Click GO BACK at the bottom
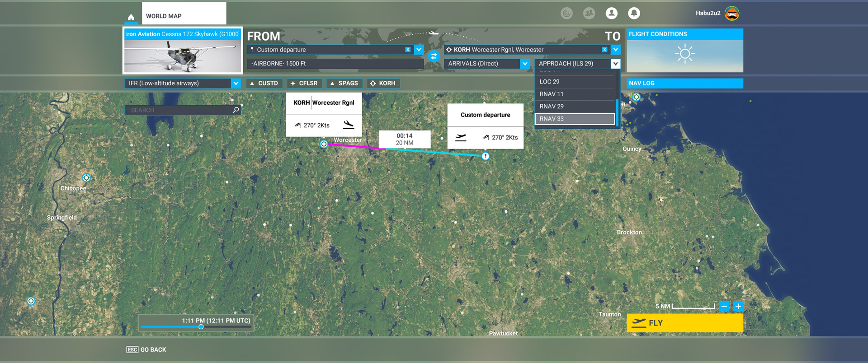The height and width of the screenshot is (363, 868). click(146, 349)
